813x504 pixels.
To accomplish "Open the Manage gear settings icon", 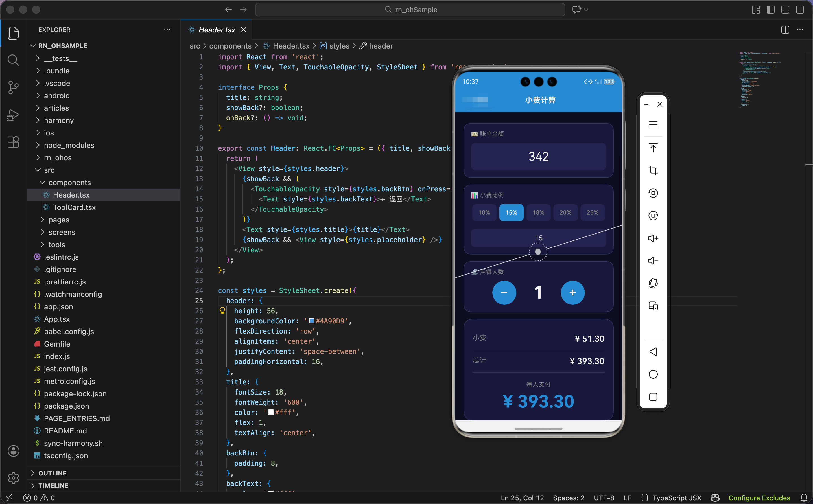I will point(13,478).
